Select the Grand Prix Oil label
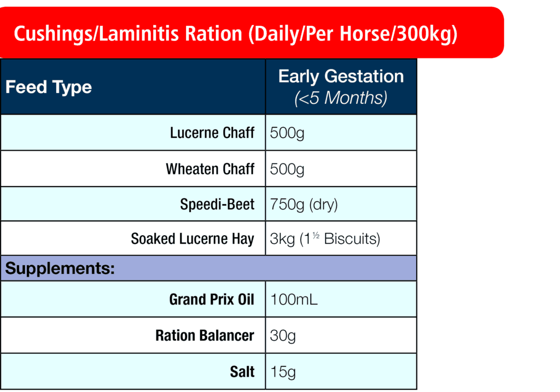The width and height of the screenshot is (560, 392). (x=212, y=300)
